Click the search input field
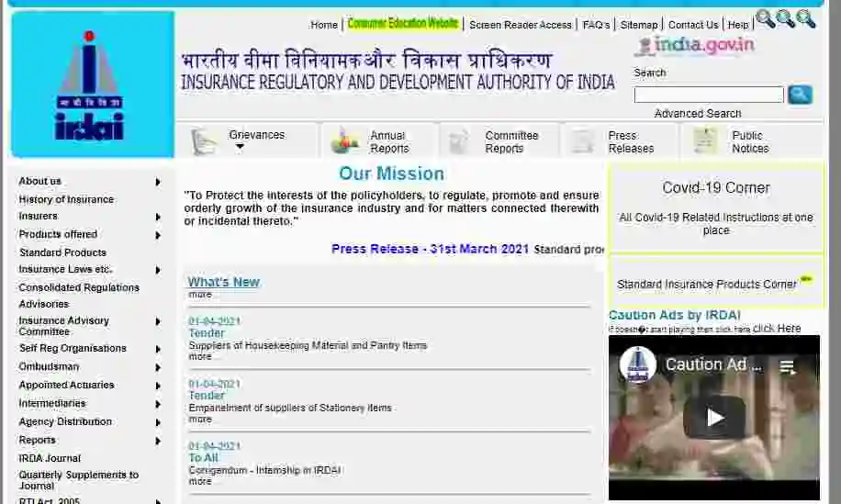Screen dimensions: 841x504 [709, 95]
